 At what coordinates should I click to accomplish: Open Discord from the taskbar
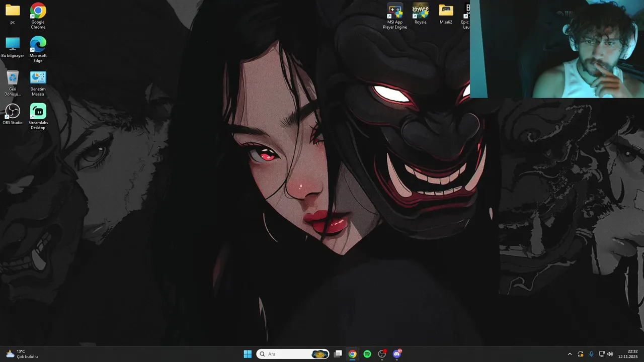[397, 354]
